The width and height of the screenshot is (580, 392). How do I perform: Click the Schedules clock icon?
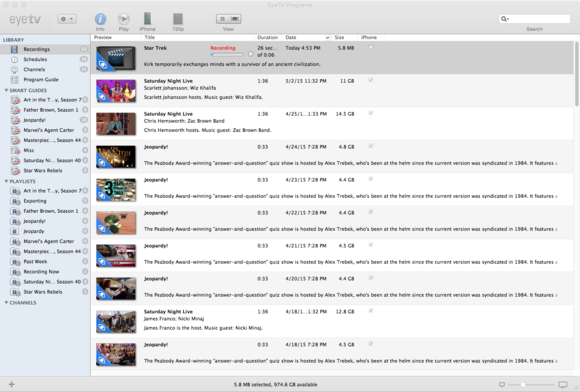(x=14, y=59)
